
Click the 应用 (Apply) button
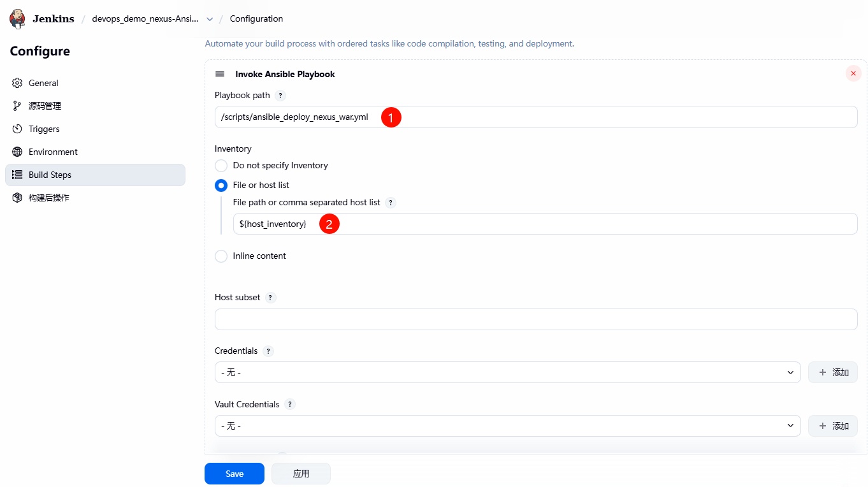(301, 474)
